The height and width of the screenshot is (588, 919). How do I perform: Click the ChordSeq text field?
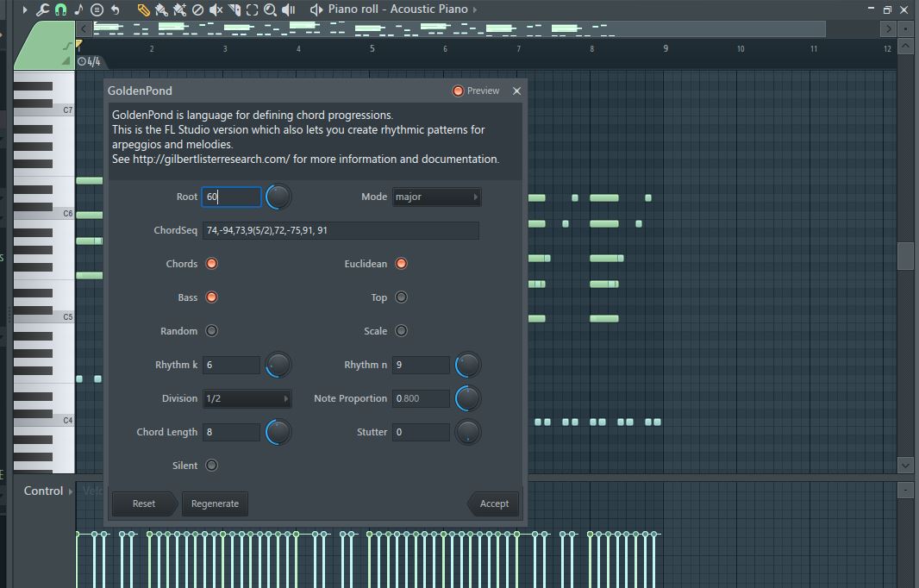point(341,230)
